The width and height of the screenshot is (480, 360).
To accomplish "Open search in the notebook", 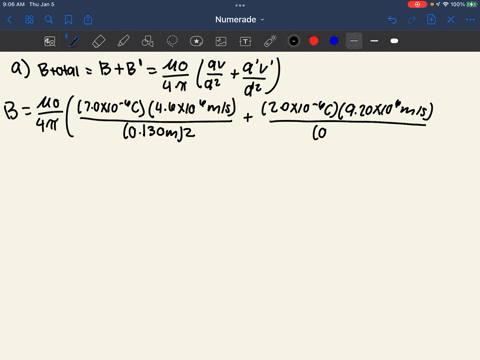I will [x=49, y=20].
